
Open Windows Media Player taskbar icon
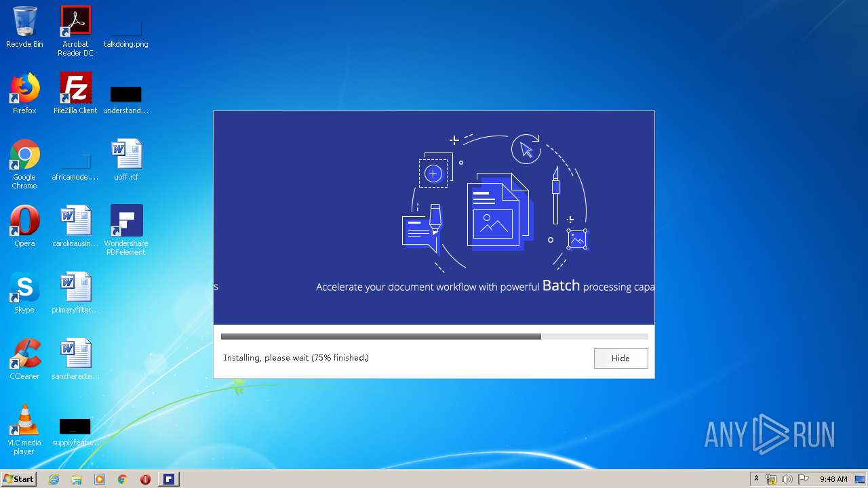[100, 479]
